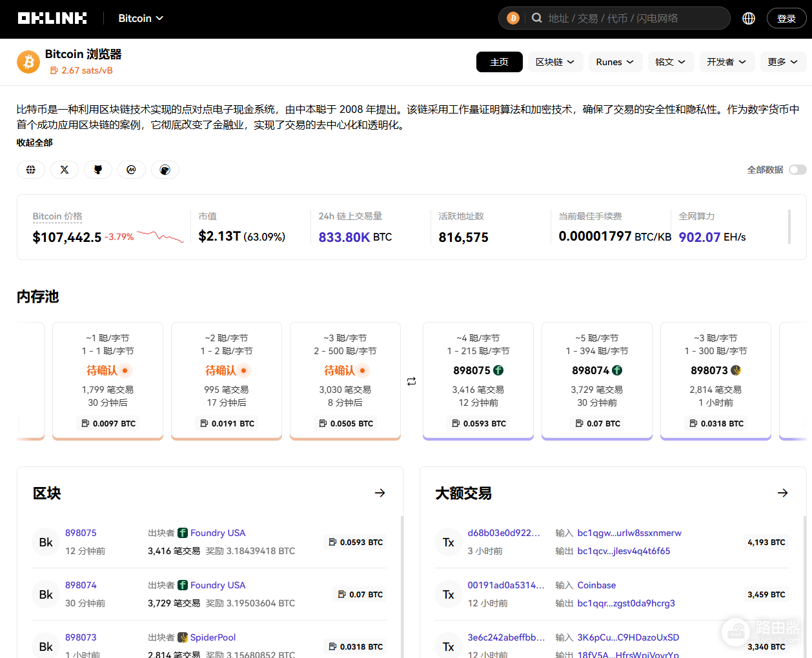Click Foundry USA icon in block 898075 row

[183, 533]
